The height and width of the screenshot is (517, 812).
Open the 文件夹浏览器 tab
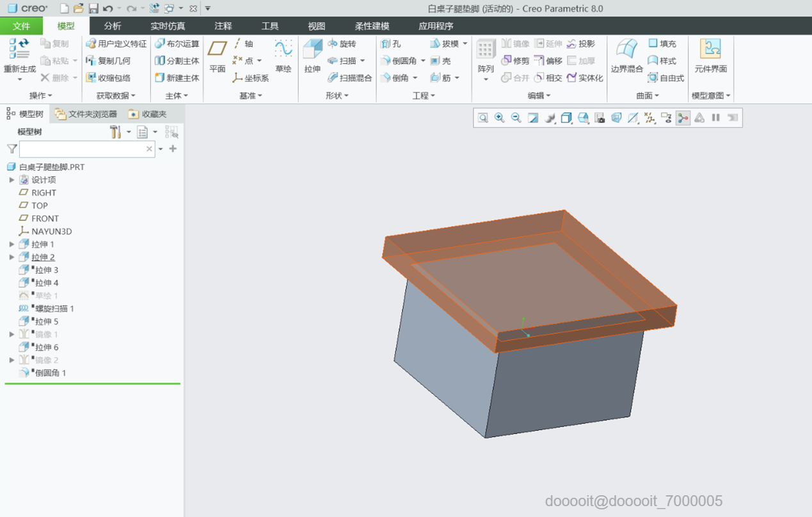(86, 114)
